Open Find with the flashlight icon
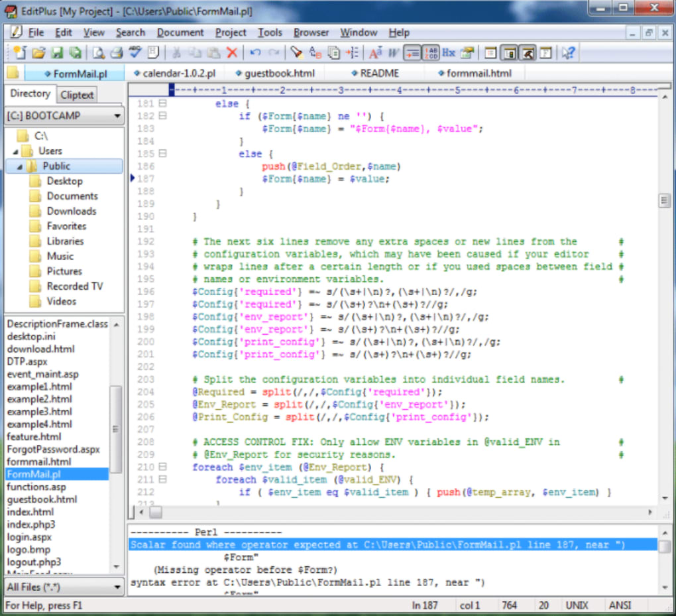This screenshot has width=676, height=616. [296, 52]
